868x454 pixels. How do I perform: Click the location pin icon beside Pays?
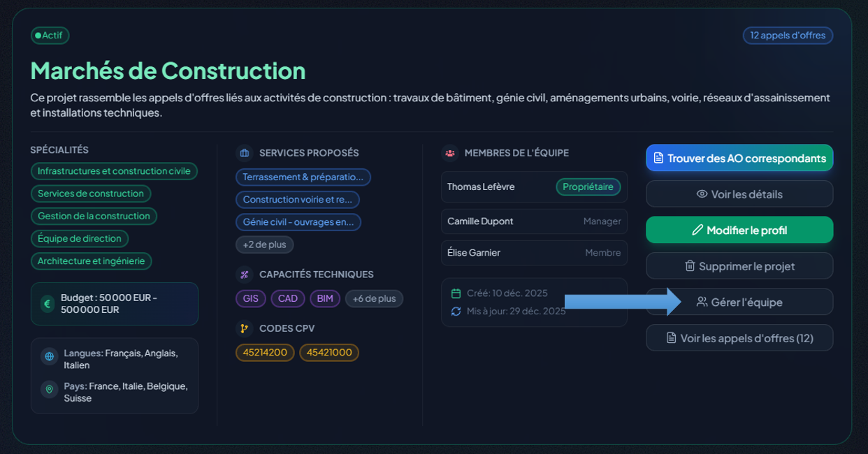click(x=49, y=389)
